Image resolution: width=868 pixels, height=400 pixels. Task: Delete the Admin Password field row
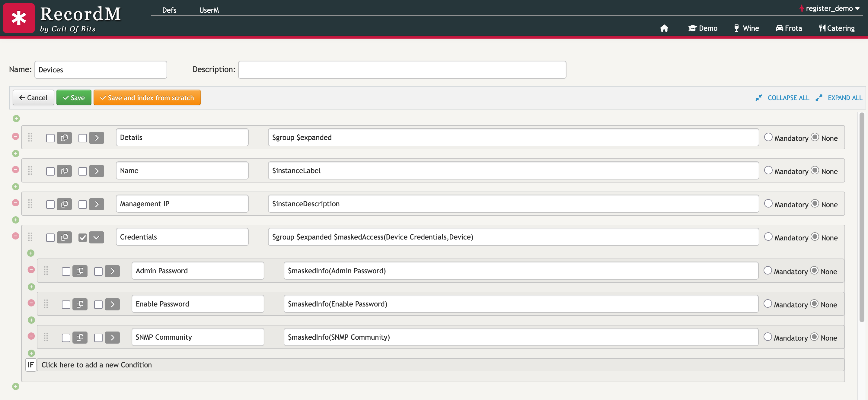tap(31, 270)
